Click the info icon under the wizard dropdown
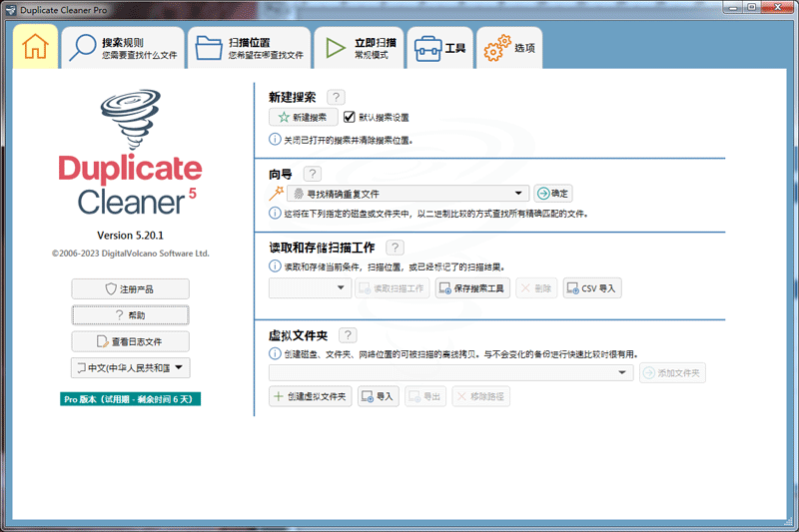The height and width of the screenshot is (532, 799). click(x=275, y=213)
